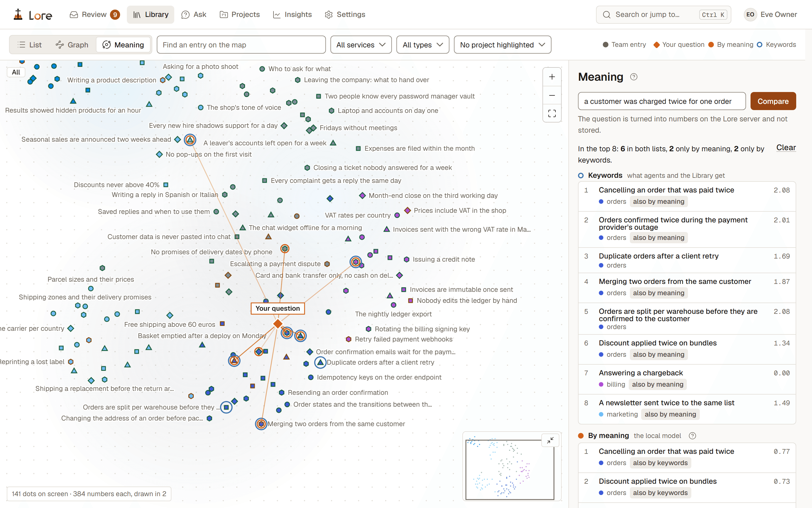Open the help icon next to Meaning heading

[634, 77]
